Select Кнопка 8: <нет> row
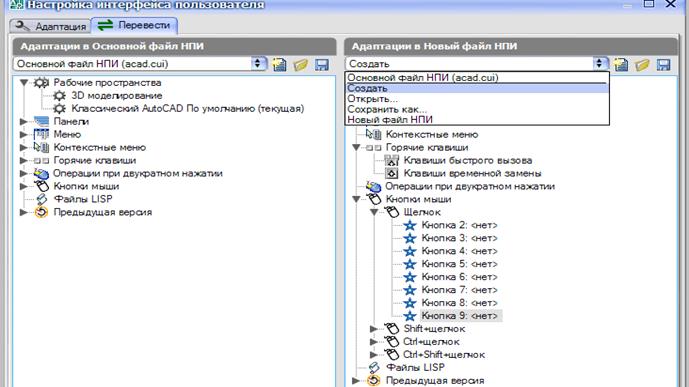The height and width of the screenshot is (387, 689). 459,303
